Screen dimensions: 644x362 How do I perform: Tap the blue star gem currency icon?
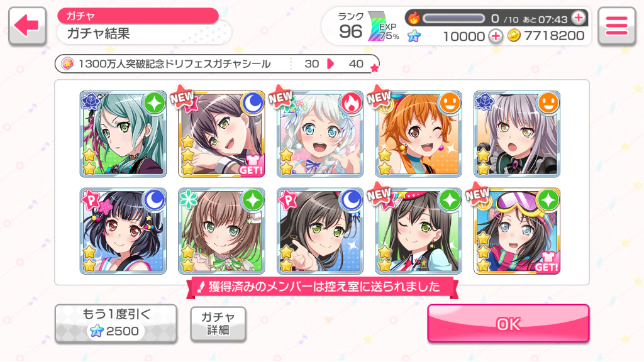pos(414,36)
